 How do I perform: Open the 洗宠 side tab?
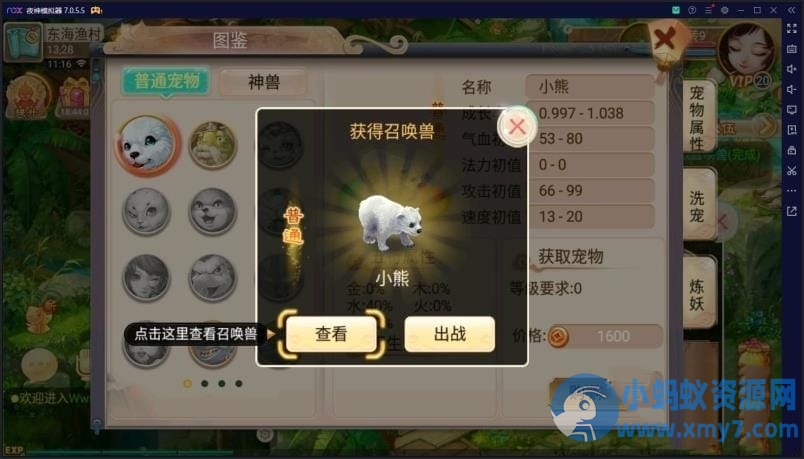pos(698,206)
